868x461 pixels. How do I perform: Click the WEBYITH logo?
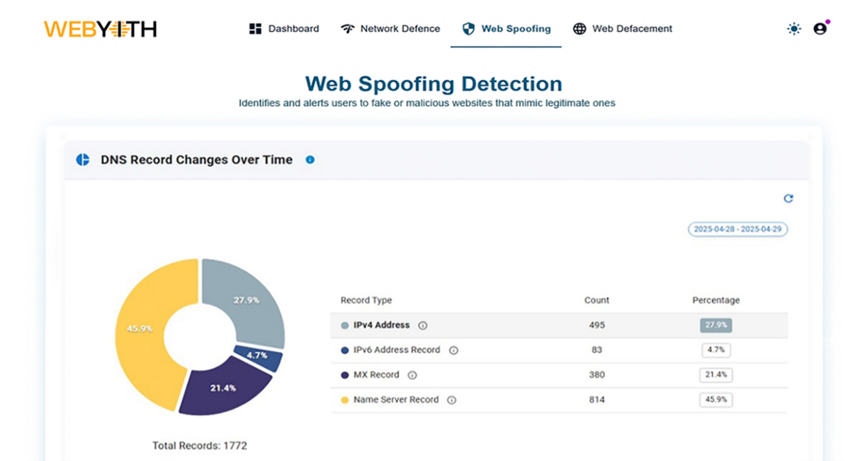click(100, 29)
